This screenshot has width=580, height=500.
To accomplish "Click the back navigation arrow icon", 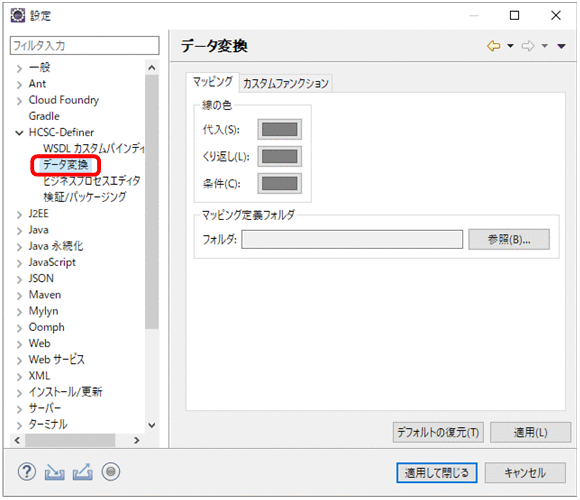I will (494, 46).
